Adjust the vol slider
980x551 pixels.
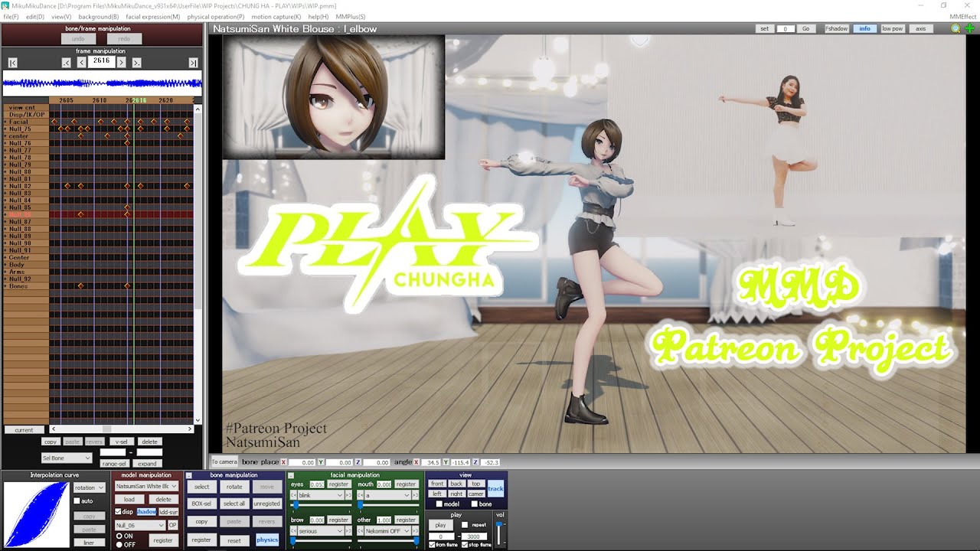(x=498, y=533)
